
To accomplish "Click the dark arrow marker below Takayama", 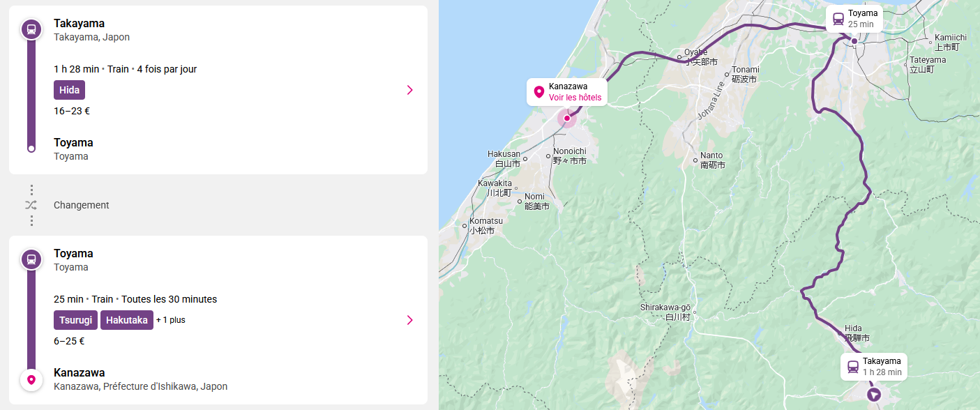I will (874, 395).
